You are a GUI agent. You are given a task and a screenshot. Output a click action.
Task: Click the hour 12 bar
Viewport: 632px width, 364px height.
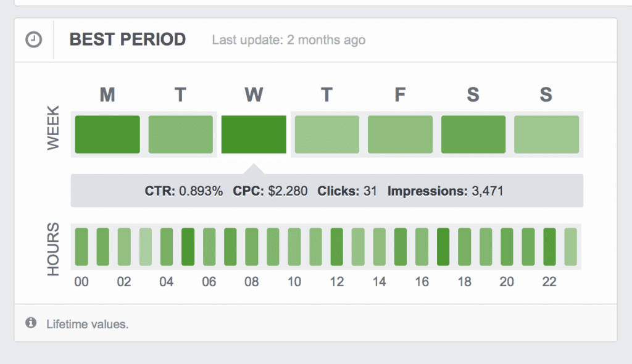[x=336, y=247]
